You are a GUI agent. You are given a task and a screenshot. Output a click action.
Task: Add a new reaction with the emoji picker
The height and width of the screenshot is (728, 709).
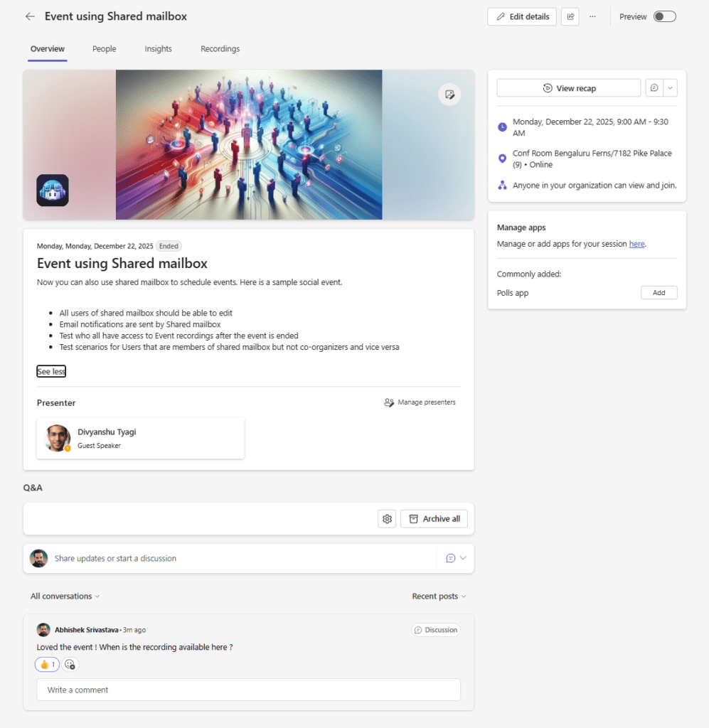70,664
